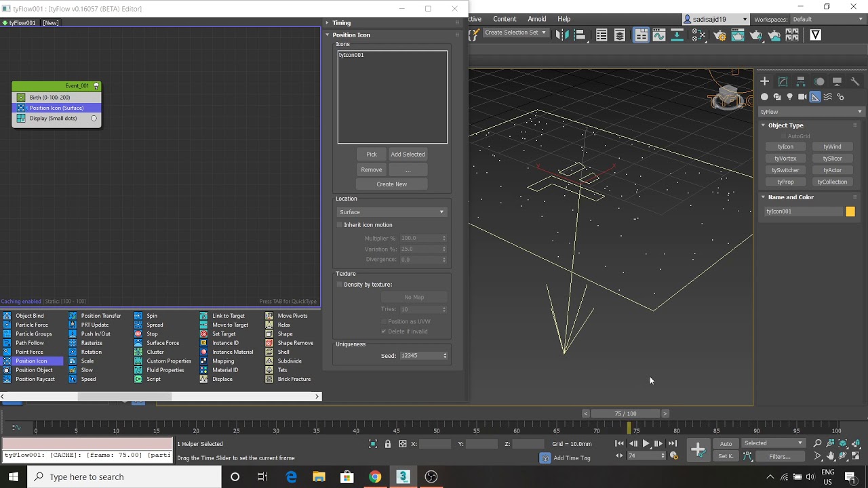Toggle the Scene Explorer list icon

pyautogui.click(x=601, y=35)
